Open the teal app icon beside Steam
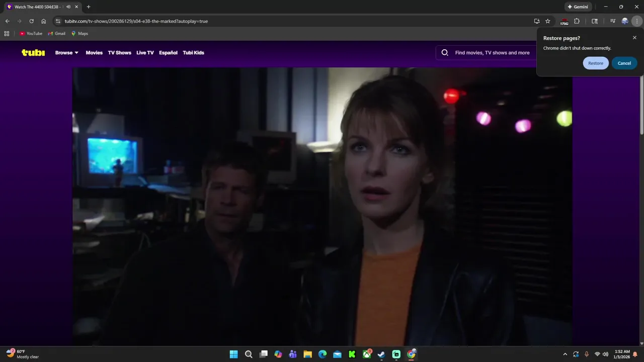Image resolution: width=644 pixels, height=362 pixels. tap(396, 354)
